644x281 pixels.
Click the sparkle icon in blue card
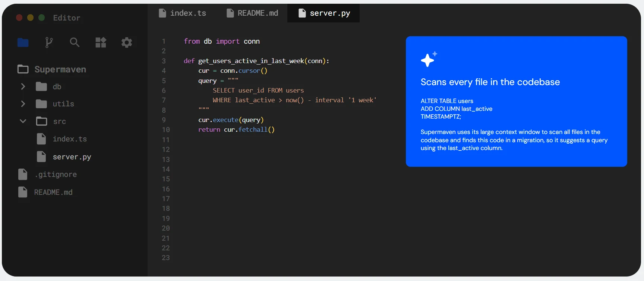tap(429, 59)
